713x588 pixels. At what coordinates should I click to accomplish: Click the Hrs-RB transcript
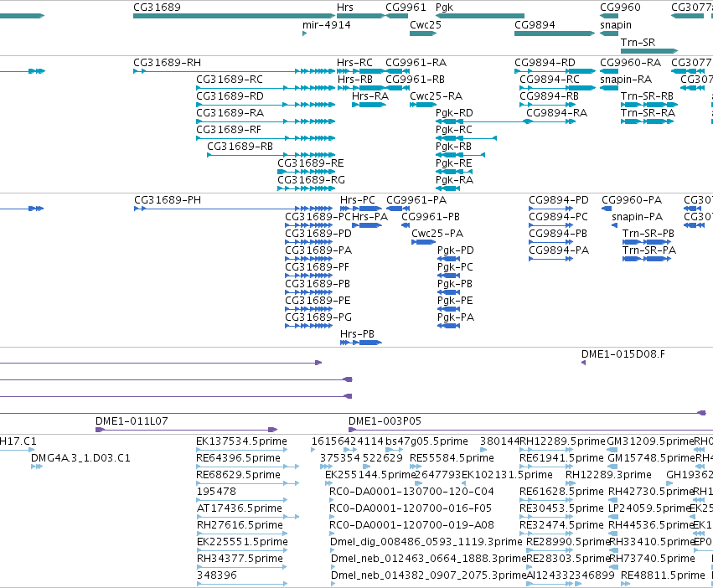[361, 88]
